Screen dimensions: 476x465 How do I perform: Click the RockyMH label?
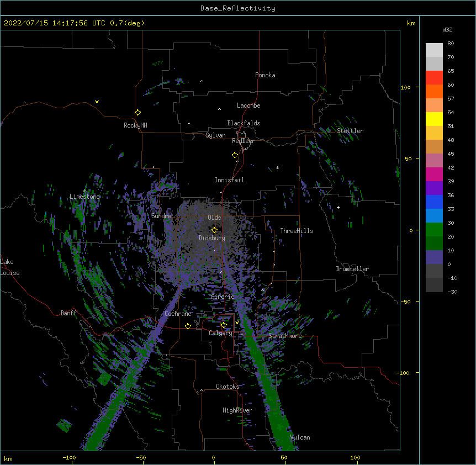point(135,125)
